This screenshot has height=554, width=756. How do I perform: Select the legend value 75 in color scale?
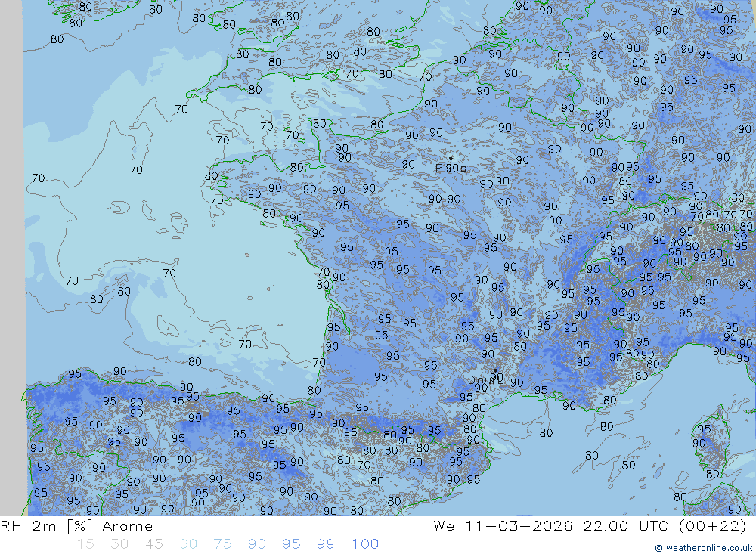pos(222,544)
